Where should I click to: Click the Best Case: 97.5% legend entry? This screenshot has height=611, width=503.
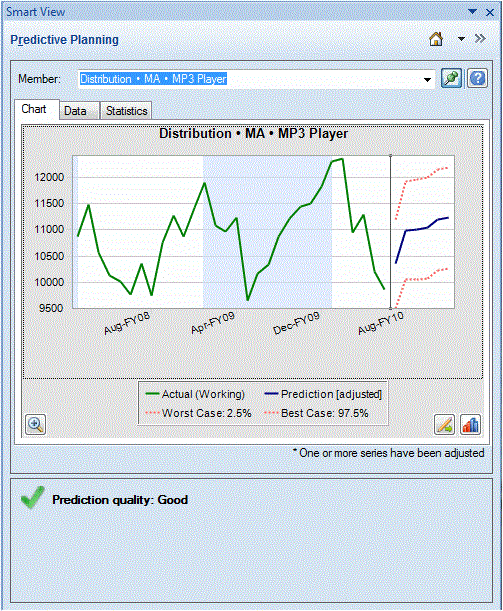316,413
